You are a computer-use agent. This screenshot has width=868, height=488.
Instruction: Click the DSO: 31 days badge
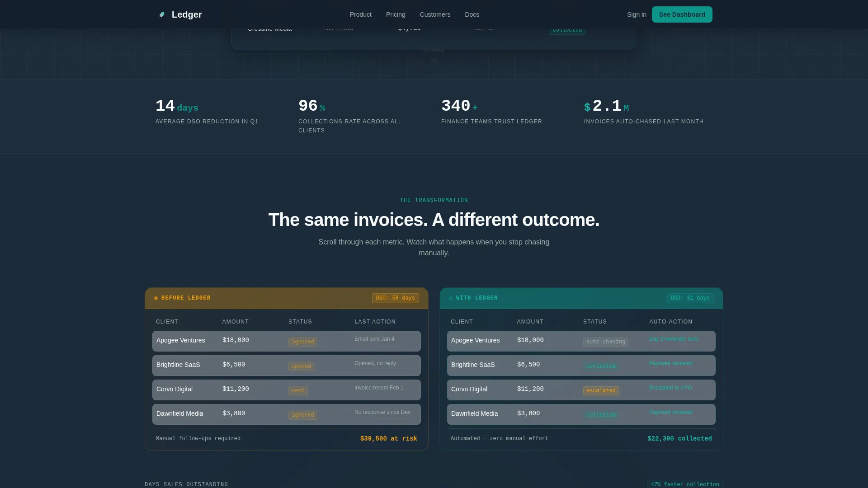point(690,298)
